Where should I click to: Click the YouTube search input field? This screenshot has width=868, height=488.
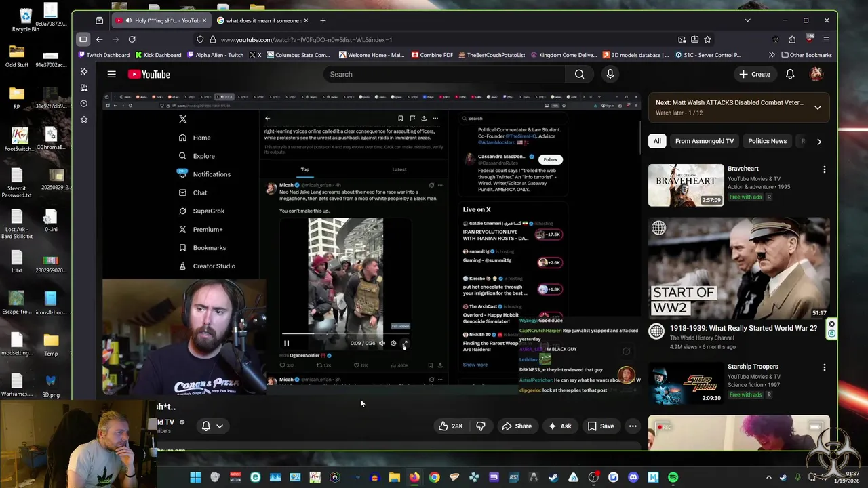tap(445, 75)
